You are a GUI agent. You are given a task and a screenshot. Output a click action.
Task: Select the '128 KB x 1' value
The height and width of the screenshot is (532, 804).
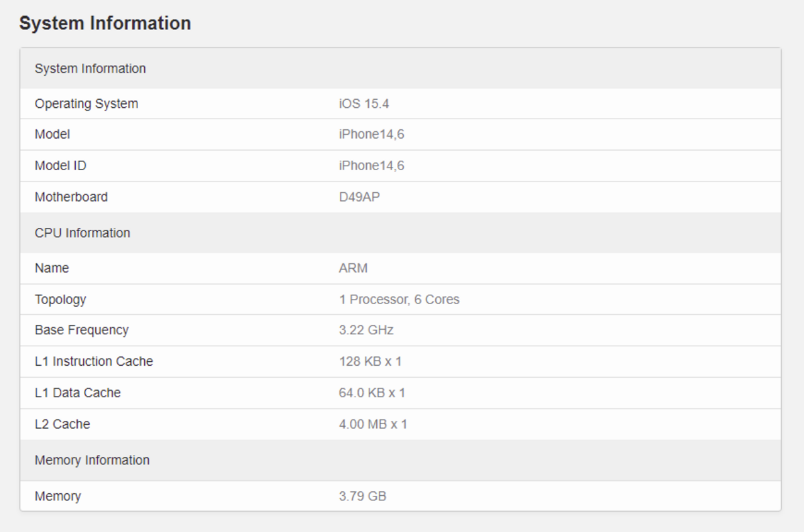[370, 361]
